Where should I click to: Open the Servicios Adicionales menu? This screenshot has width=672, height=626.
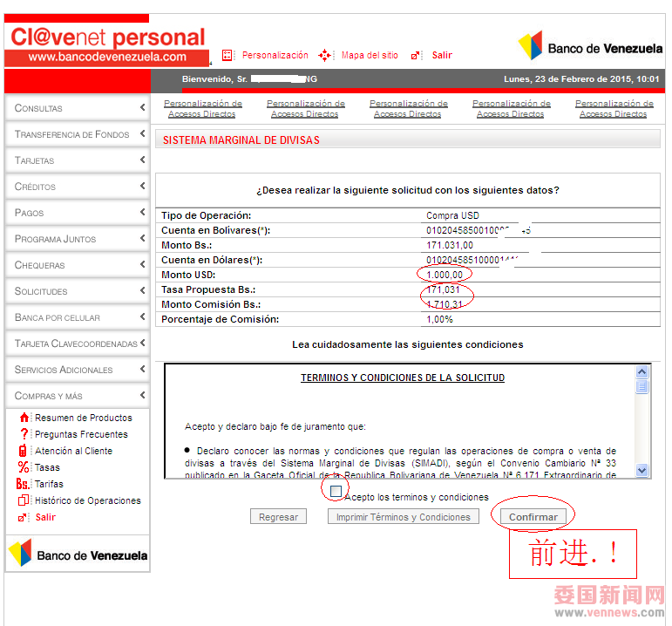point(78,370)
